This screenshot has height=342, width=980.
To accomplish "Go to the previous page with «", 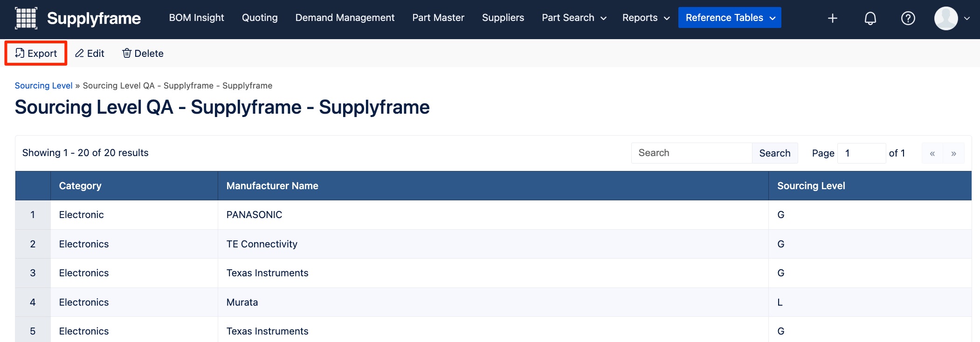I will (932, 153).
